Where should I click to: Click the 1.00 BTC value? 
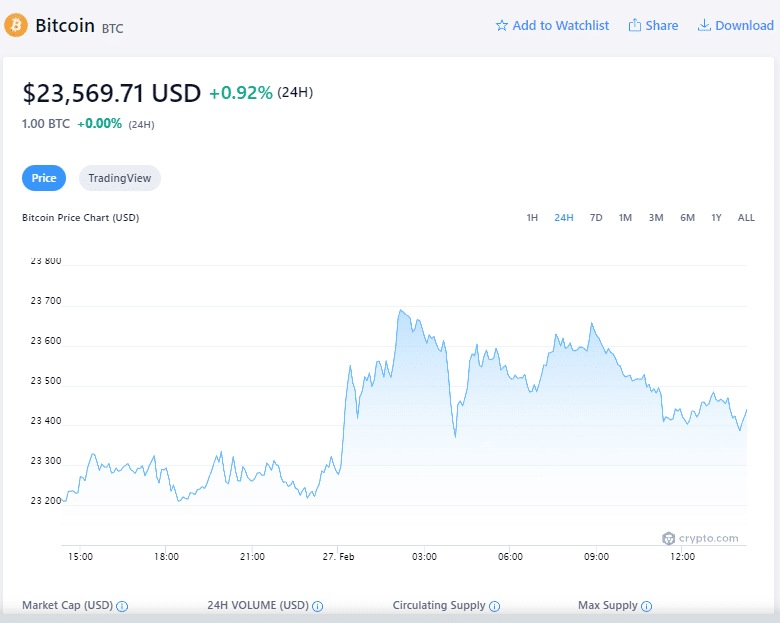(x=46, y=123)
